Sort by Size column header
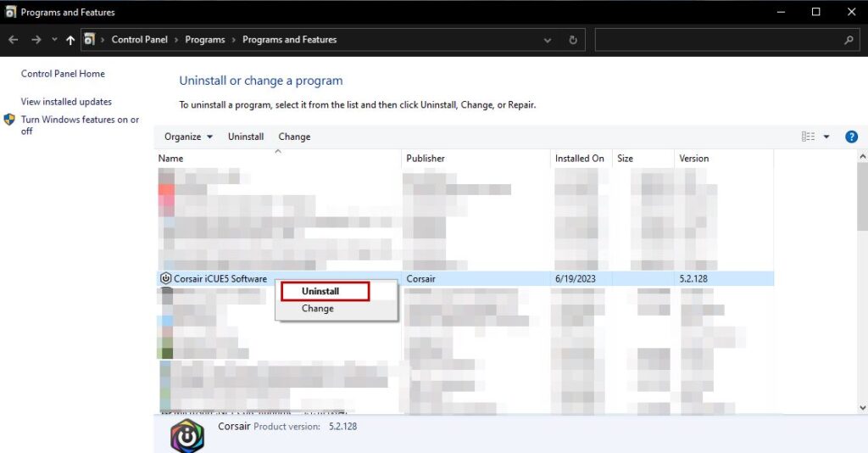 (643, 159)
